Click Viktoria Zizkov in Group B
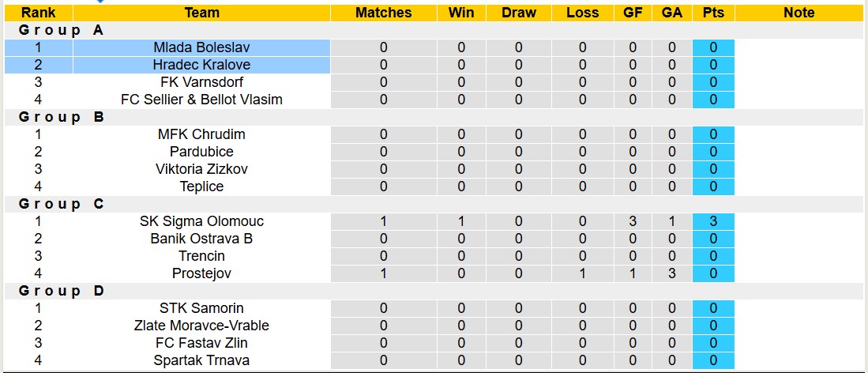The height and width of the screenshot is (373, 868). [201, 169]
